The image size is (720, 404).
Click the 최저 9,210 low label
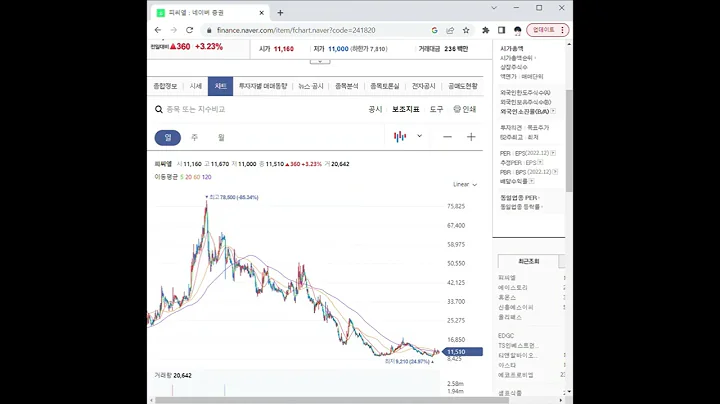coord(409,362)
